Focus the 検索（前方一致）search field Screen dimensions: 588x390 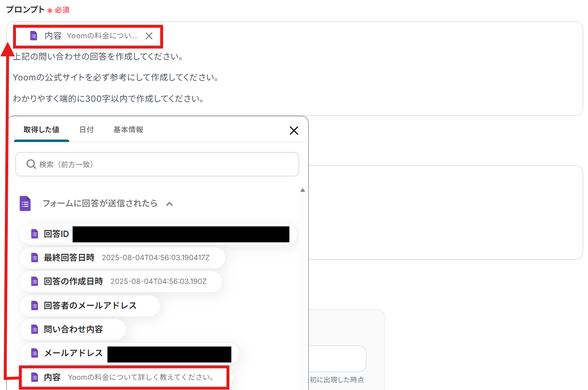pos(157,164)
